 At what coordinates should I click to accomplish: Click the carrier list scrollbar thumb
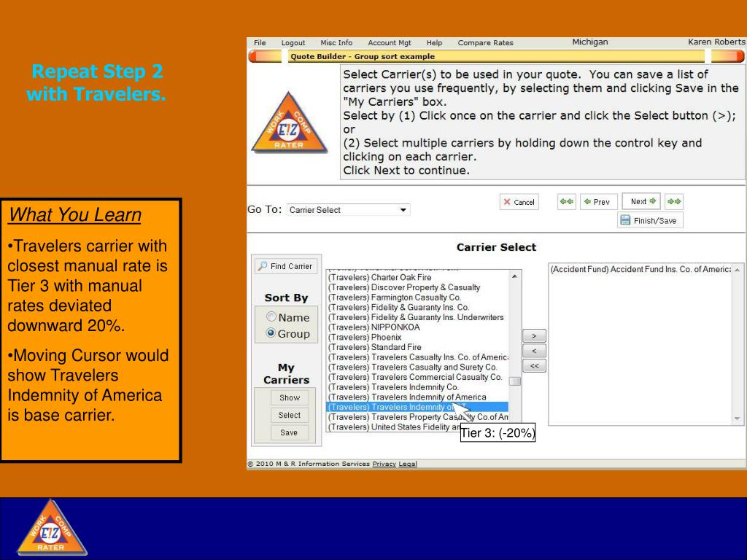tap(514, 381)
